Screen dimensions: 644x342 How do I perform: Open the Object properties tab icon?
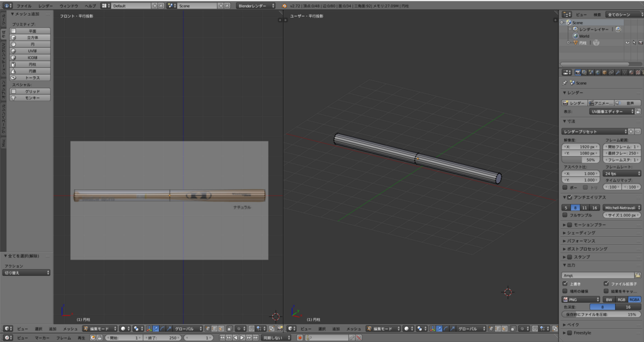point(604,73)
